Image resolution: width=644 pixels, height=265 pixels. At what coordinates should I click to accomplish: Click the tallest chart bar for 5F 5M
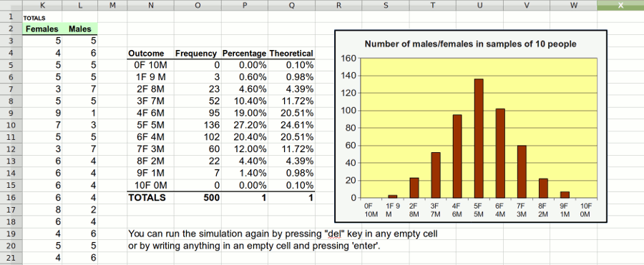pos(479,139)
